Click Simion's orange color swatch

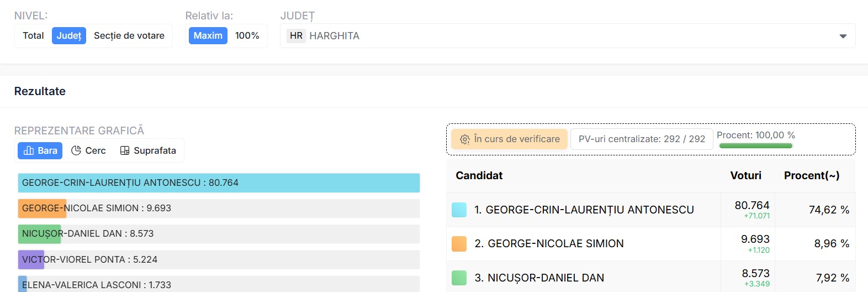click(x=459, y=244)
